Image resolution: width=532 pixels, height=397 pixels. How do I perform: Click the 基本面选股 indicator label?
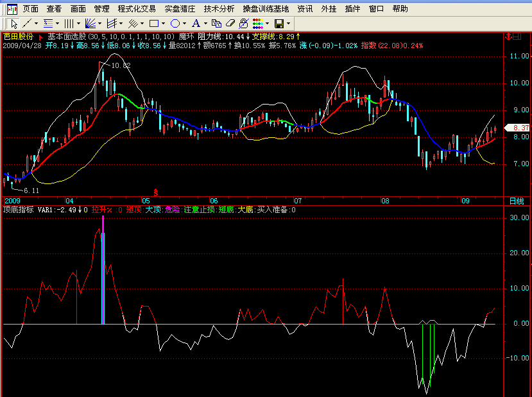coord(67,37)
